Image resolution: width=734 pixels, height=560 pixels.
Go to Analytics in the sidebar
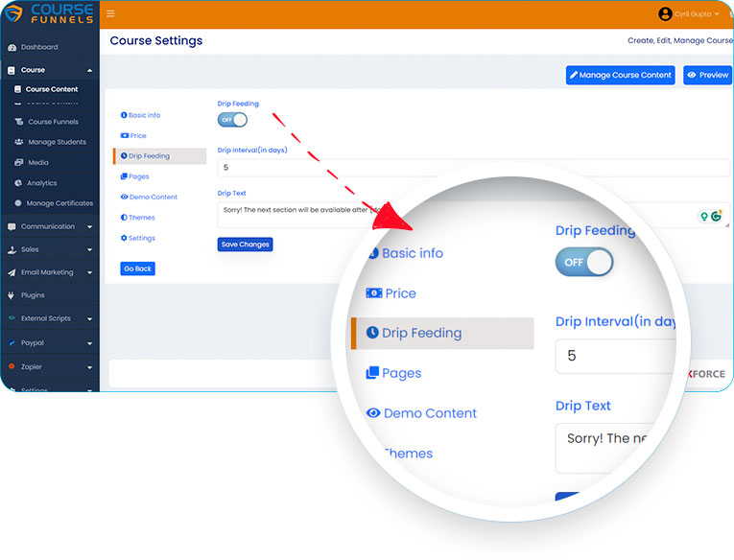pos(41,183)
